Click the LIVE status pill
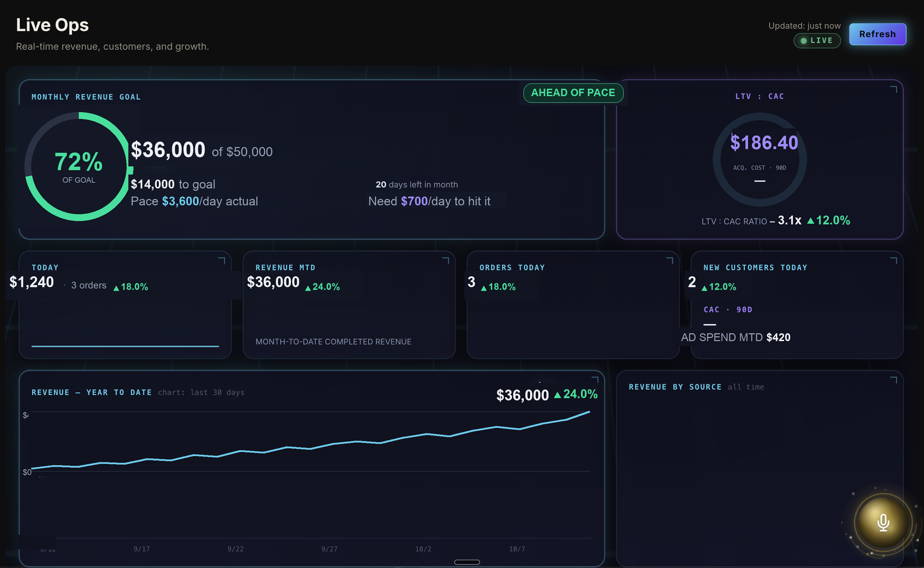 pos(817,41)
